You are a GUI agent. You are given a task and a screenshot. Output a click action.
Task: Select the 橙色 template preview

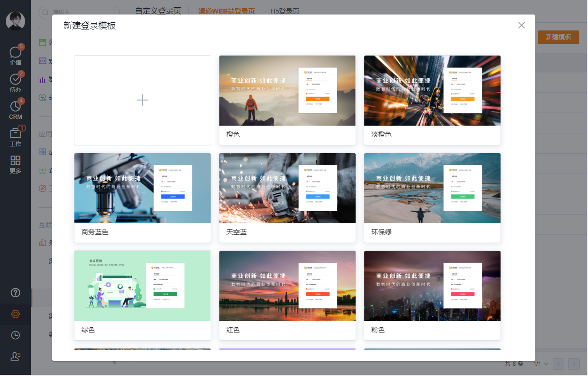pyautogui.click(x=287, y=90)
